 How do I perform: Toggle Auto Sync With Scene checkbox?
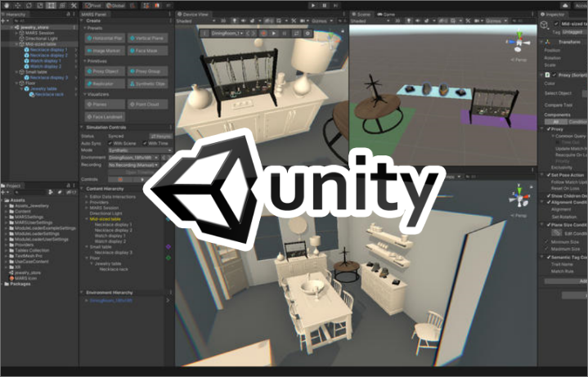110,143
